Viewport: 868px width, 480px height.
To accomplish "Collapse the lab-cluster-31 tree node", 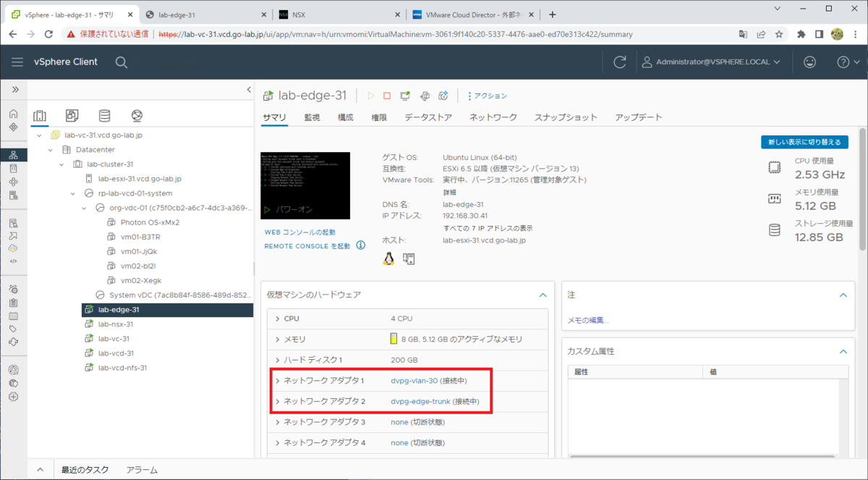I will [x=61, y=164].
